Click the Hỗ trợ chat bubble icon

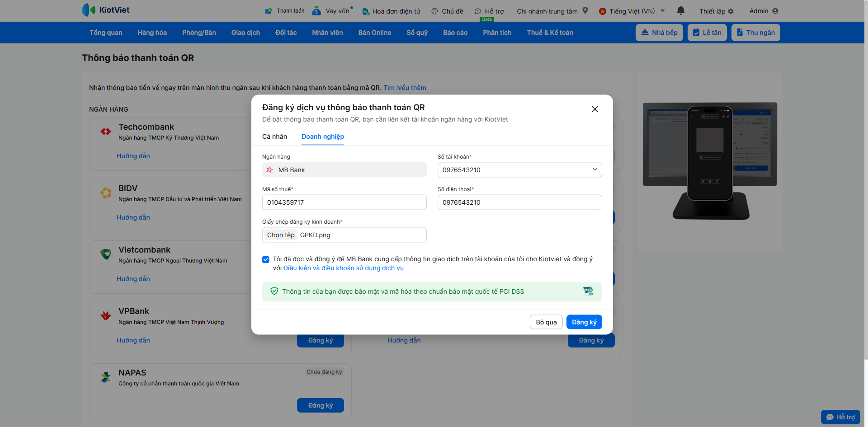point(478,11)
